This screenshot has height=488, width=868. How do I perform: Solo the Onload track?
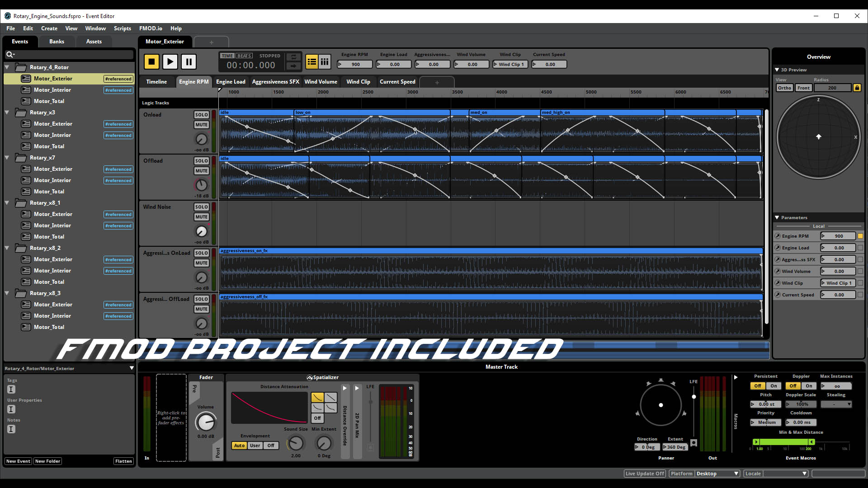click(201, 115)
